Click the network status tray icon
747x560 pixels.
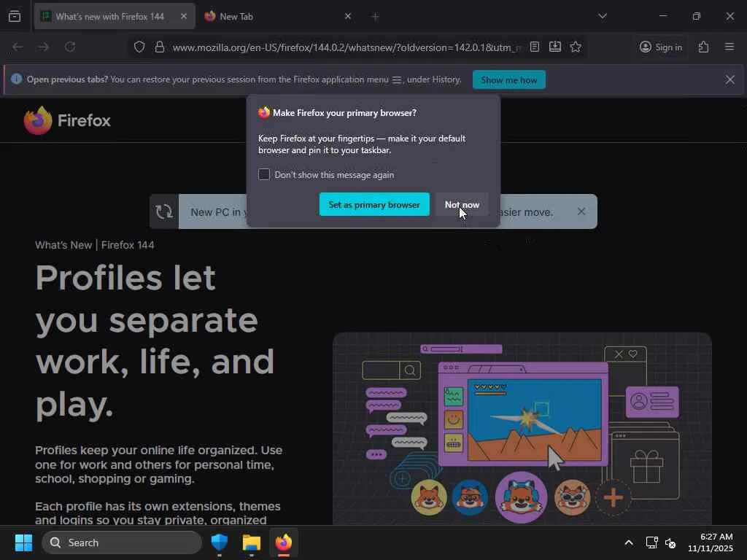pos(651,542)
